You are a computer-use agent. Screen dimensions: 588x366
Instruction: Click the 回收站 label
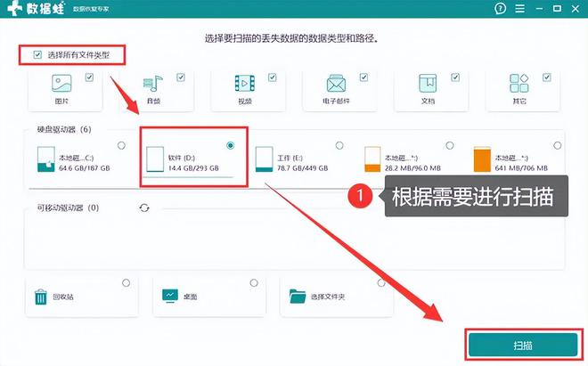[x=63, y=297]
